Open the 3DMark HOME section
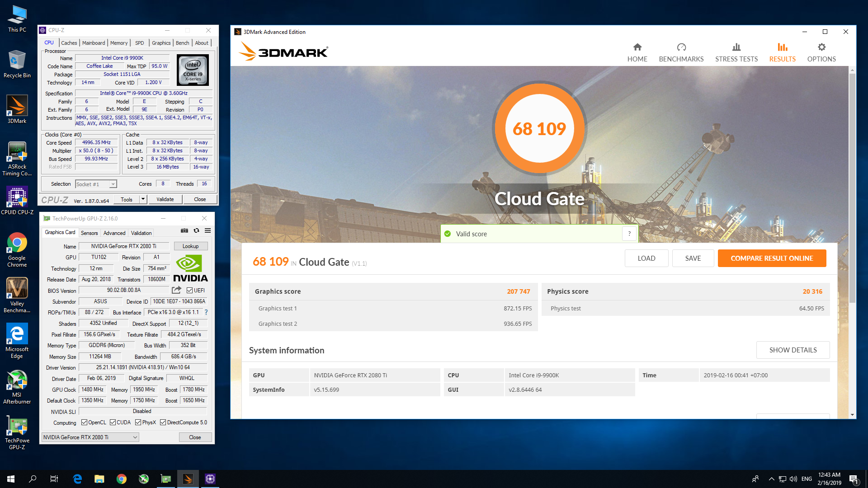The image size is (868, 488). tap(637, 52)
